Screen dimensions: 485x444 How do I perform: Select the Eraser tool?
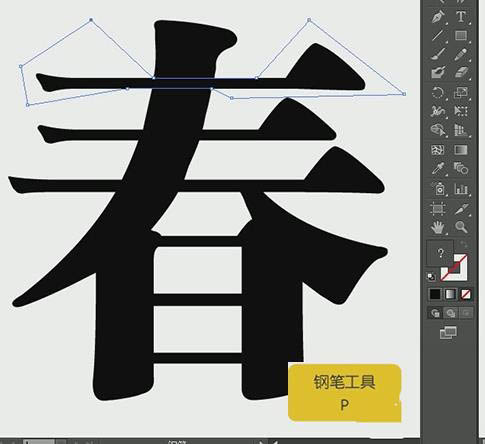(x=461, y=73)
